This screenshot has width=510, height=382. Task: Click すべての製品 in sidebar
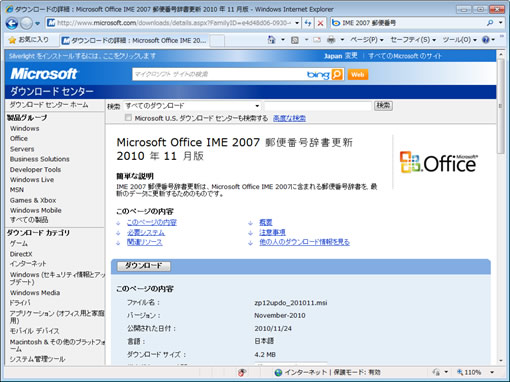pyautogui.click(x=29, y=220)
